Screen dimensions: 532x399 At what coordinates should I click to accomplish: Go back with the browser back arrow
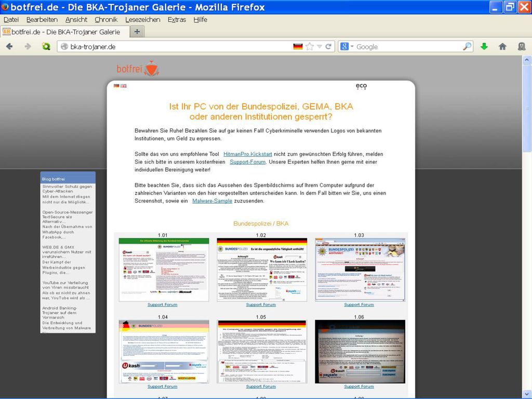[9, 46]
